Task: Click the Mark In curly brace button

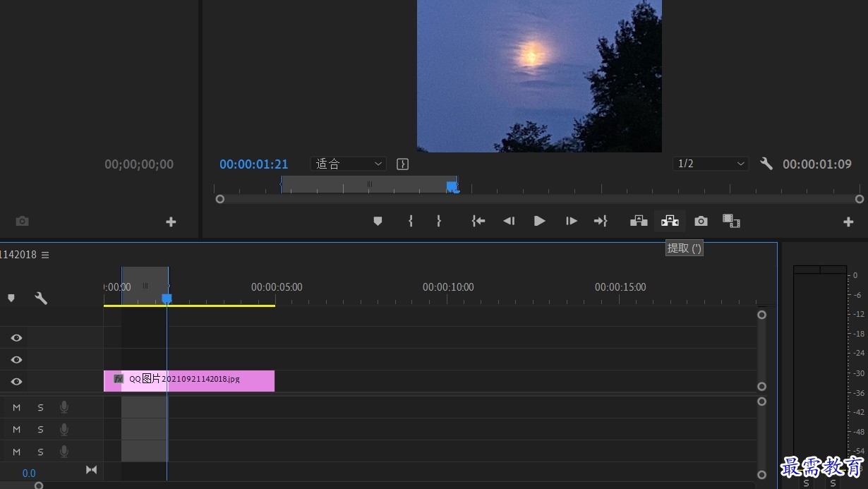Action: coord(410,222)
